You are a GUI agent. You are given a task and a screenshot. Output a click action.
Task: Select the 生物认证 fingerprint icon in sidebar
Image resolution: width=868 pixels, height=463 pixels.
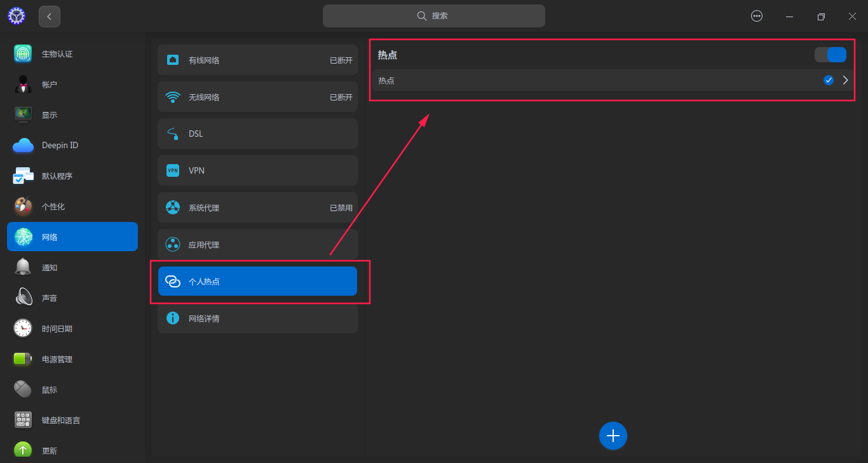(22, 53)
